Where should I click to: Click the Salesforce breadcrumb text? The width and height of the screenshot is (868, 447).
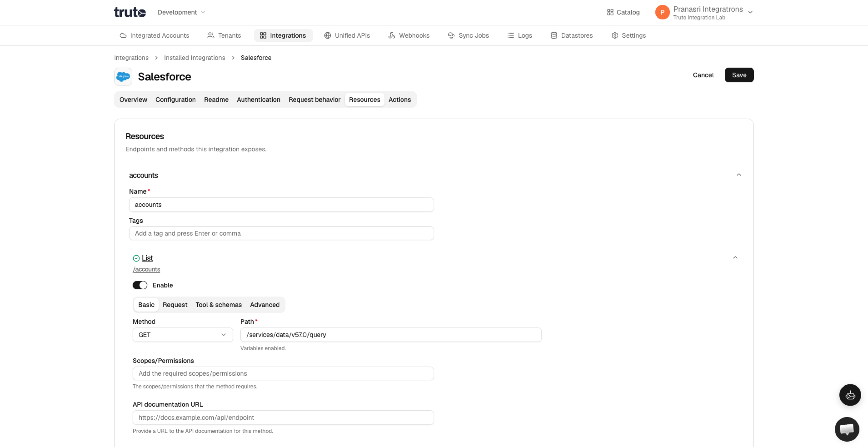(256, 58)
